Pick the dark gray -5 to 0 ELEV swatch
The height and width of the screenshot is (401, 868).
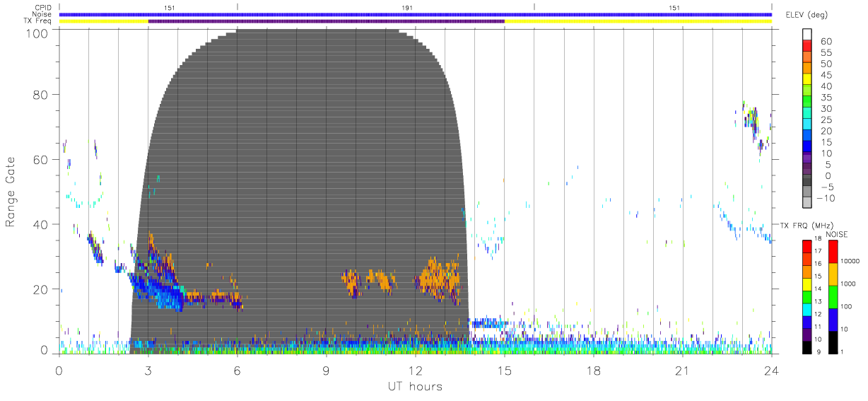(x=807, y=180)
